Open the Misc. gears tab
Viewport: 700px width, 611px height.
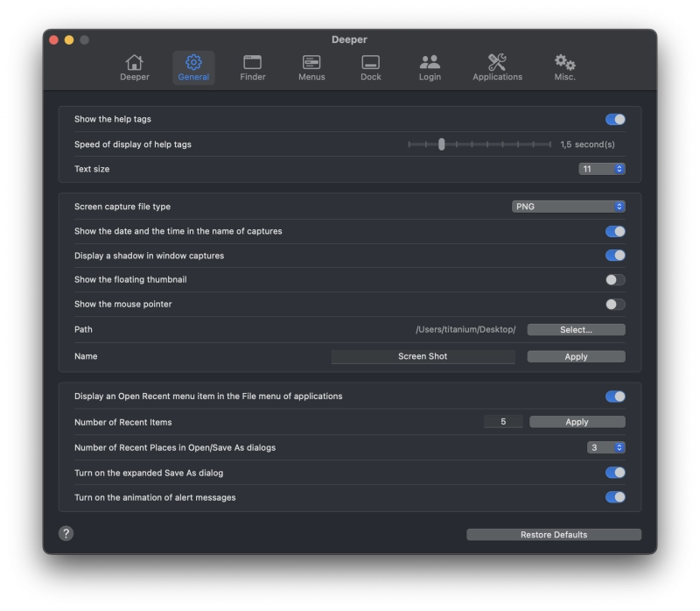click(x=564, y=67)
